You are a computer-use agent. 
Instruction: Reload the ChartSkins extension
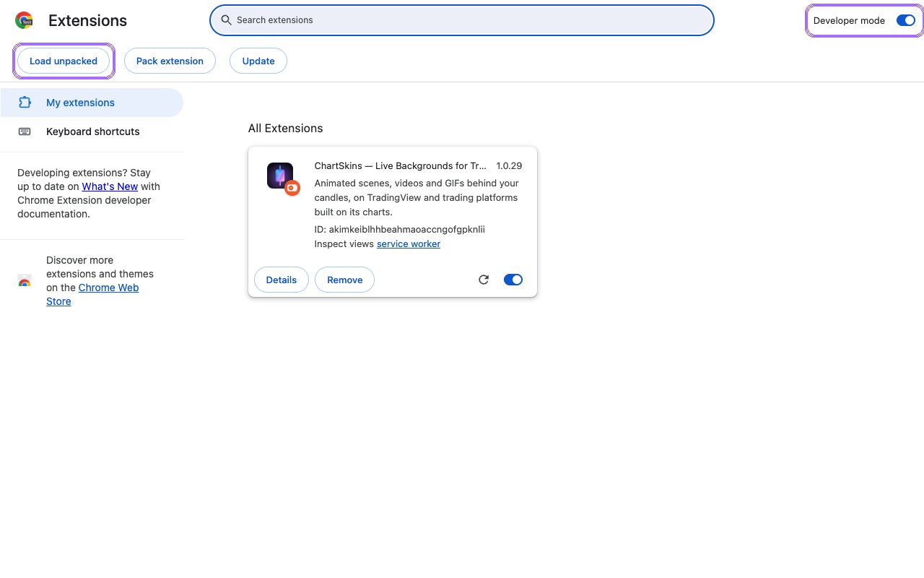click(484, 280)
